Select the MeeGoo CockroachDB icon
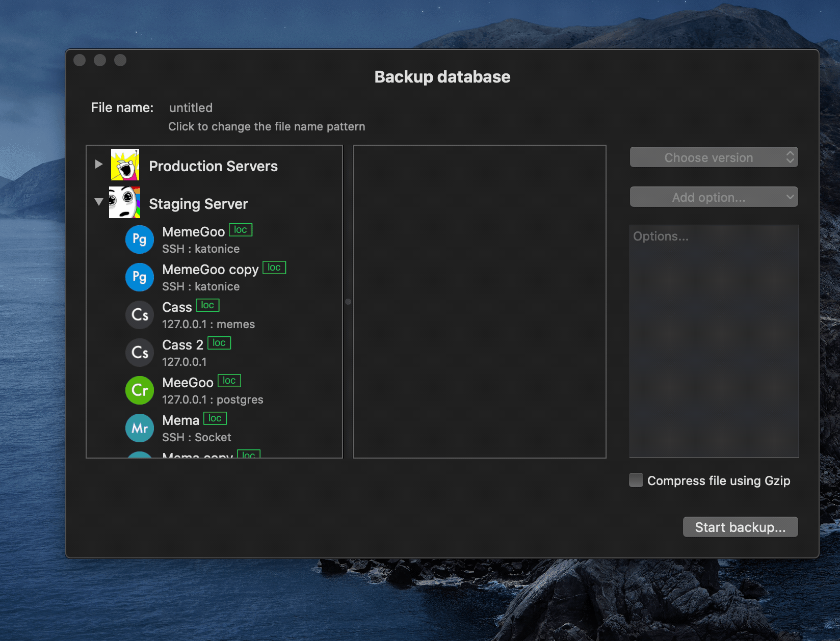Screen dimensions: 840x641 point(139,390)
